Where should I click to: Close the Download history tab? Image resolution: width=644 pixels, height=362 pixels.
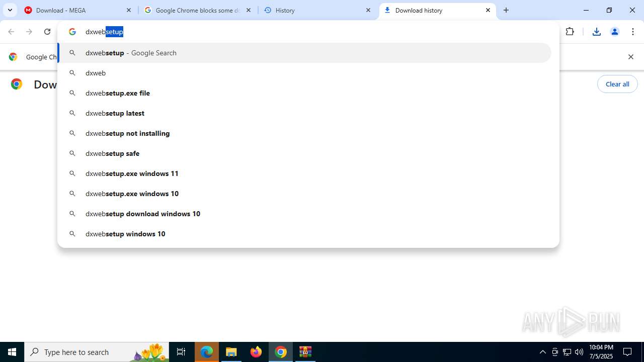488,10
